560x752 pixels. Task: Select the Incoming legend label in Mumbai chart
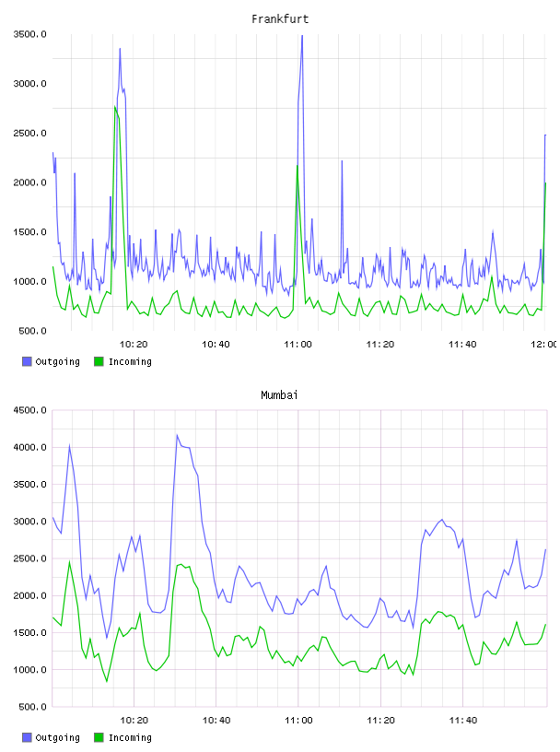coord(130,737)
